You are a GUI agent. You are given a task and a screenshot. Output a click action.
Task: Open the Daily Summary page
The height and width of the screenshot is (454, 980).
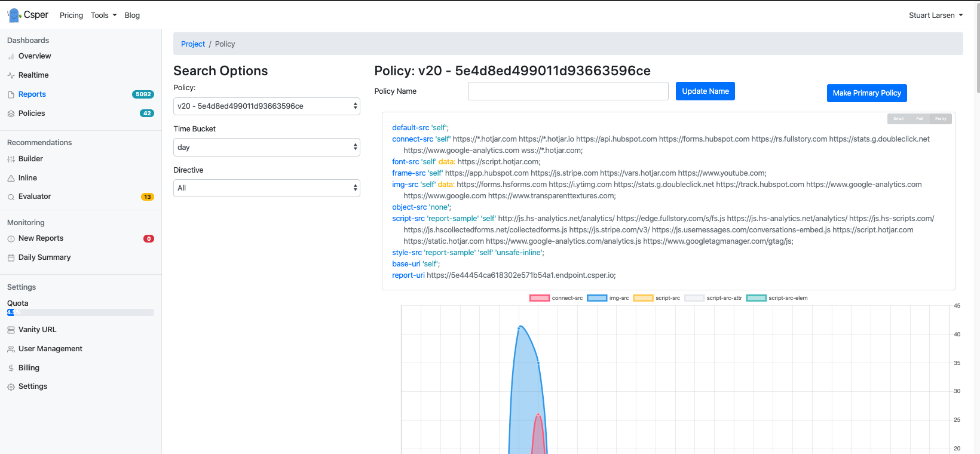click(44, 257)
